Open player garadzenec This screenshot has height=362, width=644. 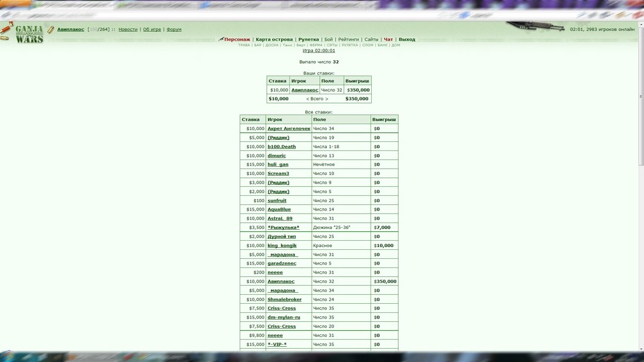[x=282, y=264]
